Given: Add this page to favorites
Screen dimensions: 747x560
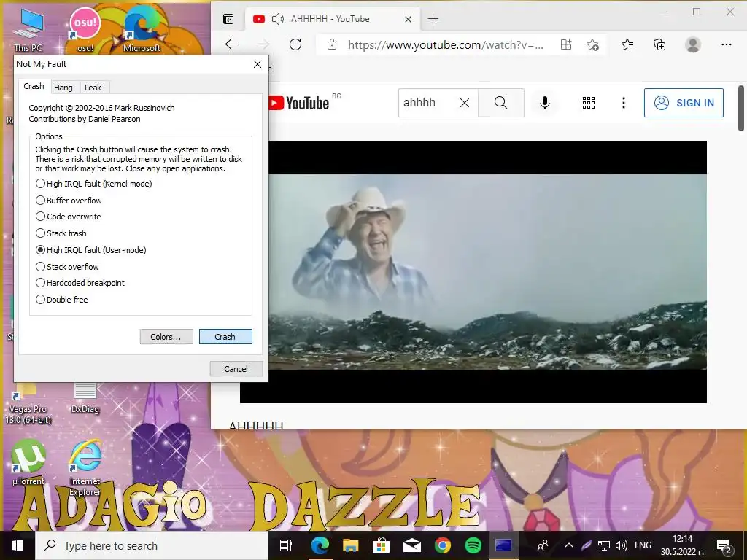Looking at the screenshot, I should 592,44.
